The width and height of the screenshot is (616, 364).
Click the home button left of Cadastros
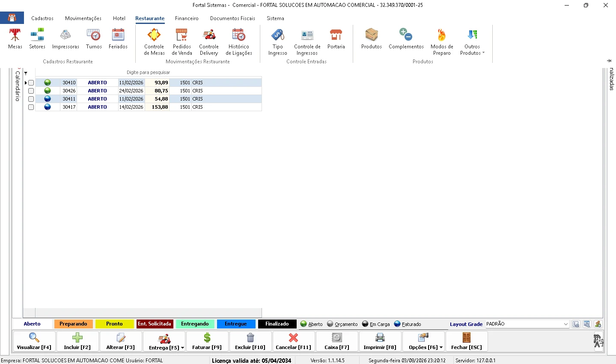[12, 18]
